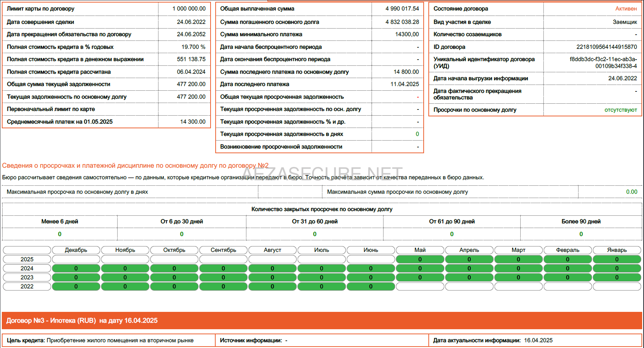Click 'Количество созаемщиков' label
The height and width of the screenshot is (348, 644).
point(467,34)
